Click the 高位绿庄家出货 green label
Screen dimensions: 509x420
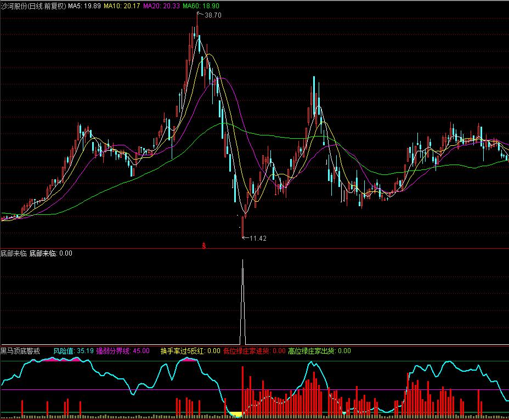[x=319, y=351]
